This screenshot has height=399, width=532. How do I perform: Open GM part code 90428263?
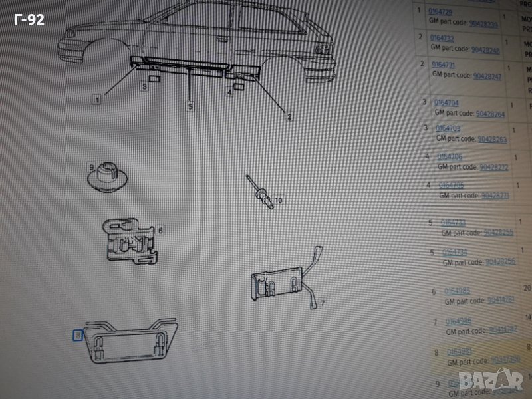tap(492, 139)
